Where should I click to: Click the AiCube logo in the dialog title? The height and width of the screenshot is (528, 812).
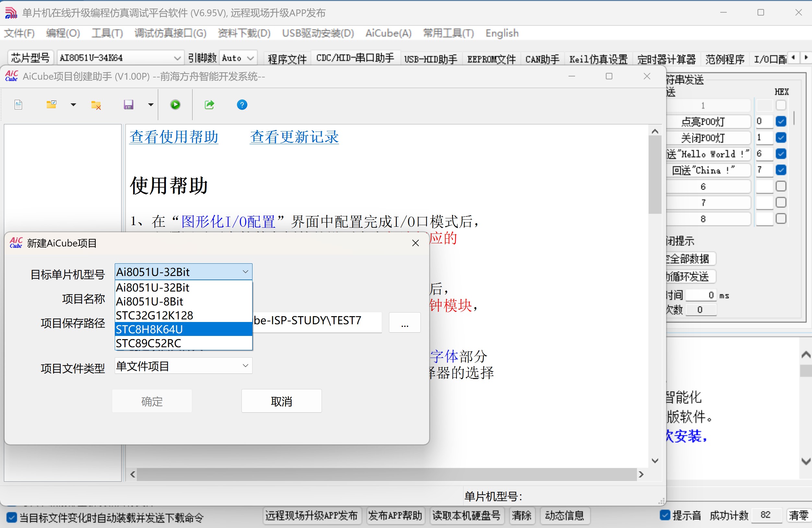(16, 243)
